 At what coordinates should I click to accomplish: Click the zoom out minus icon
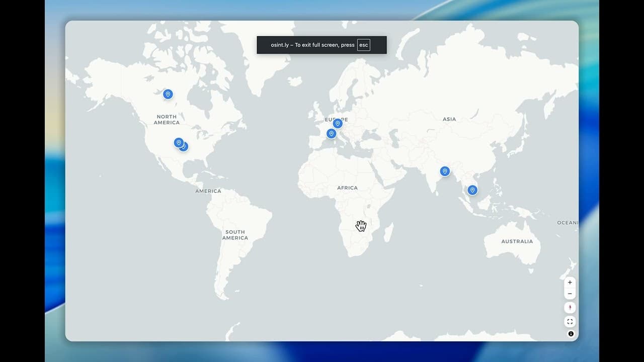(570, 294)
